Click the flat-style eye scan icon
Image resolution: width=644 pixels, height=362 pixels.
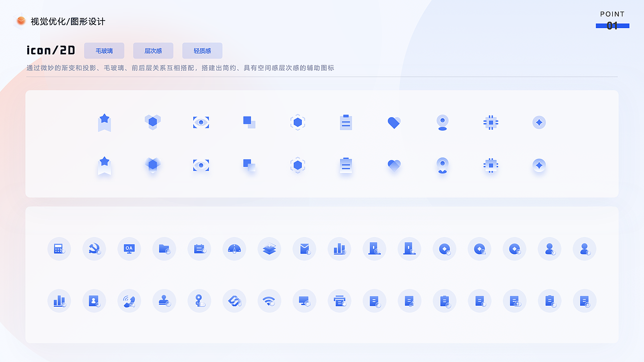click(x=201, y=122)
